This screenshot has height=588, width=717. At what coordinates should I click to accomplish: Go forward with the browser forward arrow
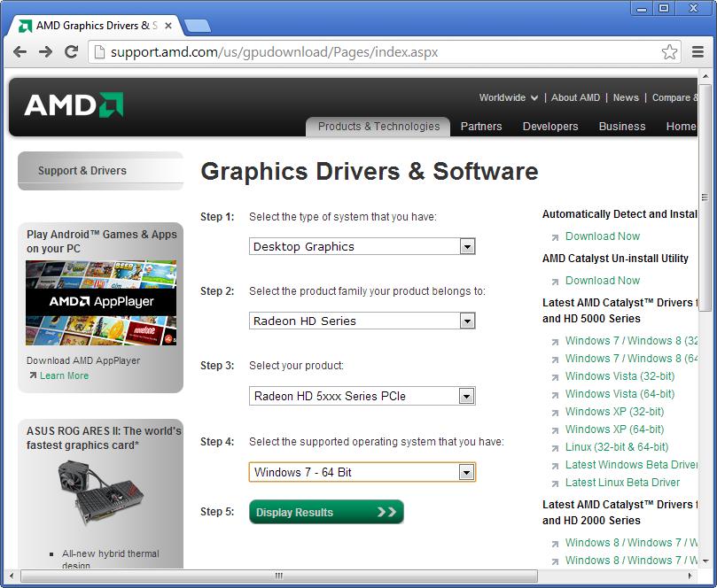pyautogui.click(x=45, y=51)
